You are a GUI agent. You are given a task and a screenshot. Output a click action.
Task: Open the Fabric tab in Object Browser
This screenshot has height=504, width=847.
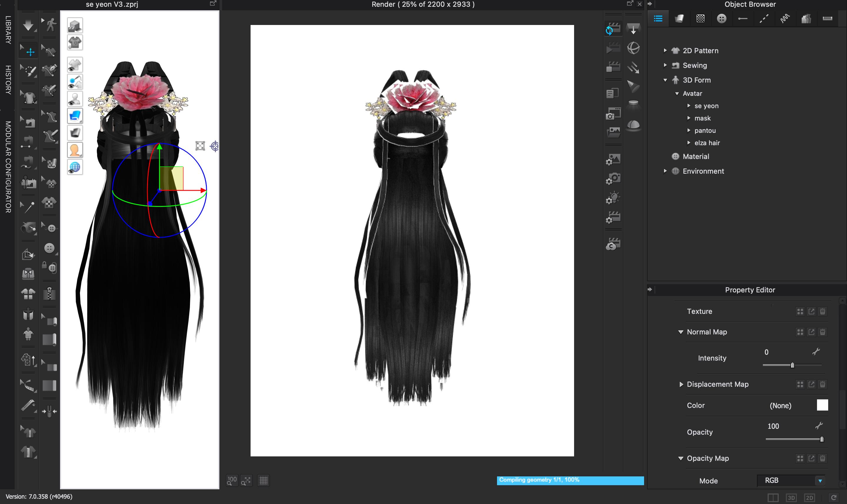(679, 18)
